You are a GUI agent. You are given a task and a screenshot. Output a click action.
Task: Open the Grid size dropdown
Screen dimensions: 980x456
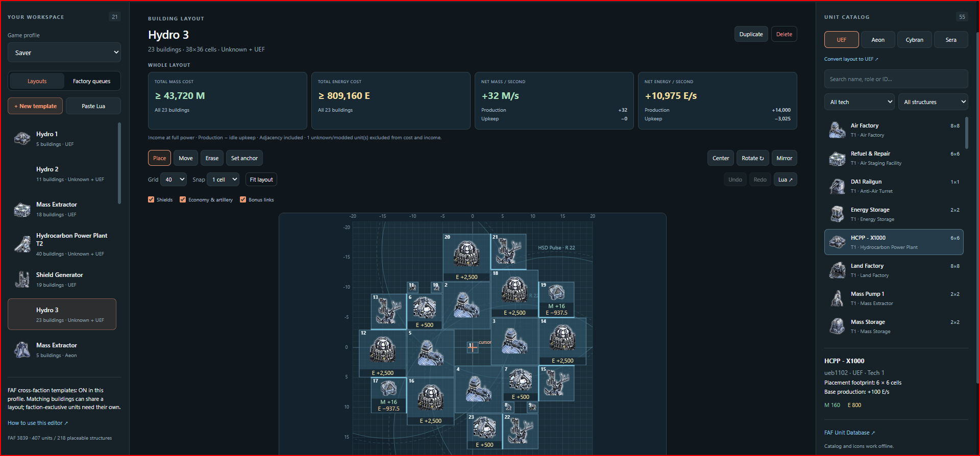[174, 180]
